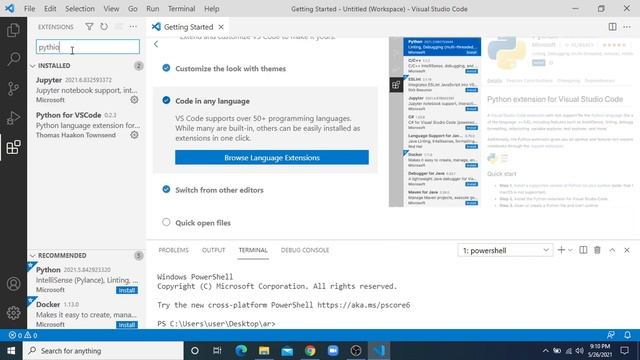Go back with the Getting Started arrow

[x=156, y=44]
